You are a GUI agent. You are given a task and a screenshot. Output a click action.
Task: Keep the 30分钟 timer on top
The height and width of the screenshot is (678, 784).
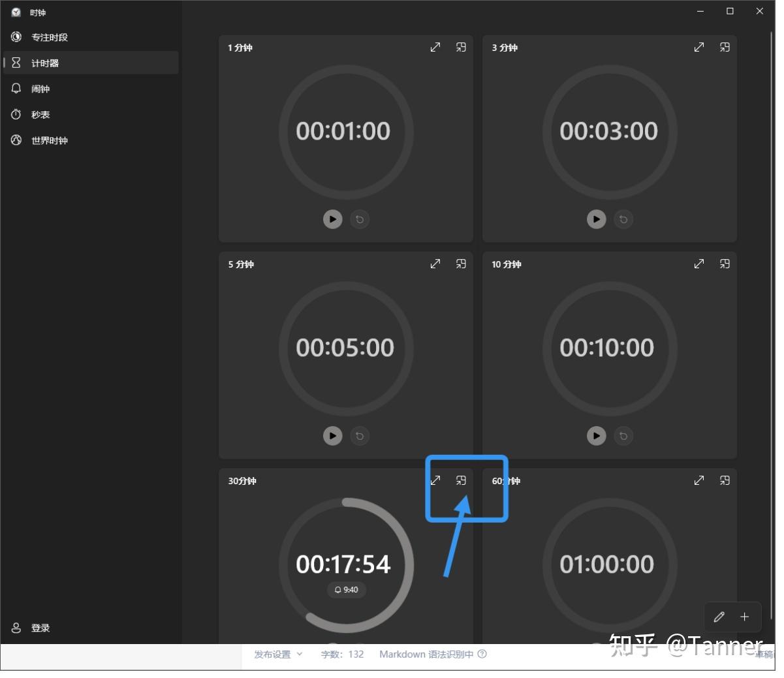[x=461, y=480]
